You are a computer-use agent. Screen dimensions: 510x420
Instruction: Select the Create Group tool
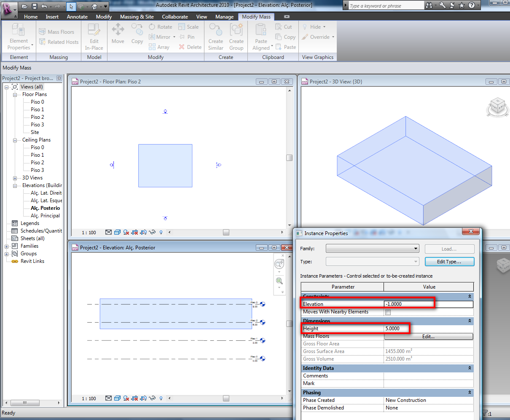236,34
